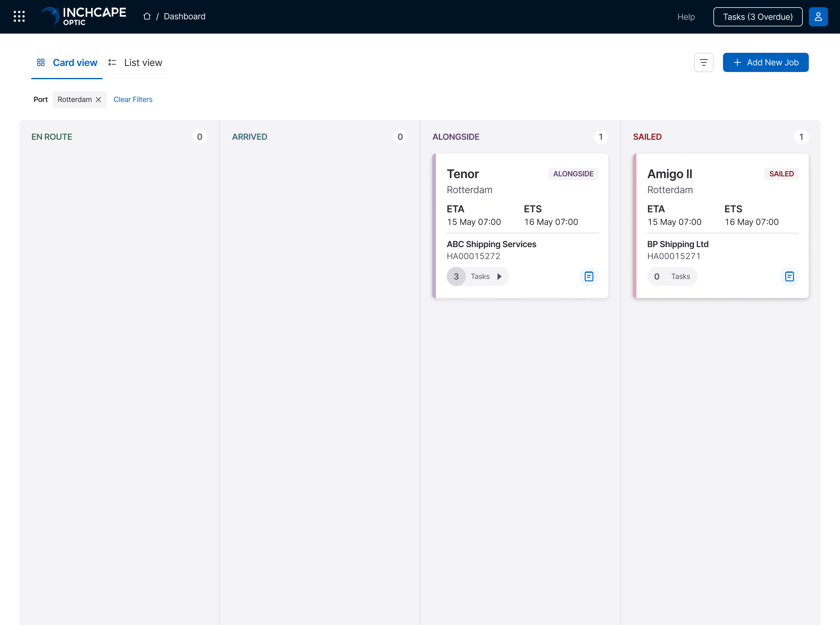The image size is (840, 625).
Task: Click ABC Shipping Services text
Action: [492, 244]
